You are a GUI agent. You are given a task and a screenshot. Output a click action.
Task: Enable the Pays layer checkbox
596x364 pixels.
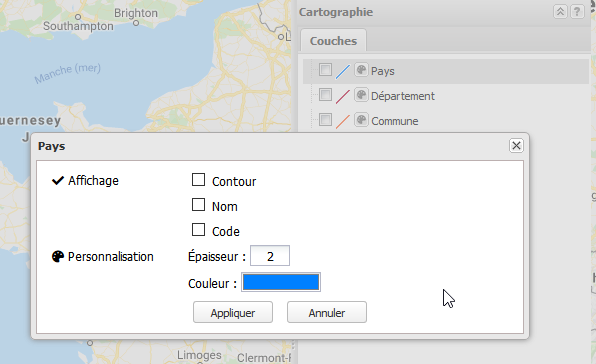tap(325, 70)
